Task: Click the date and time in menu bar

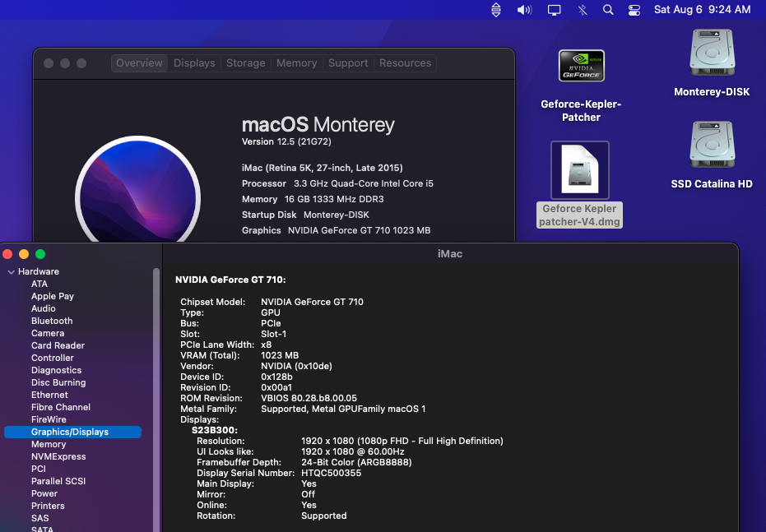Action: (x=702, y=10)
